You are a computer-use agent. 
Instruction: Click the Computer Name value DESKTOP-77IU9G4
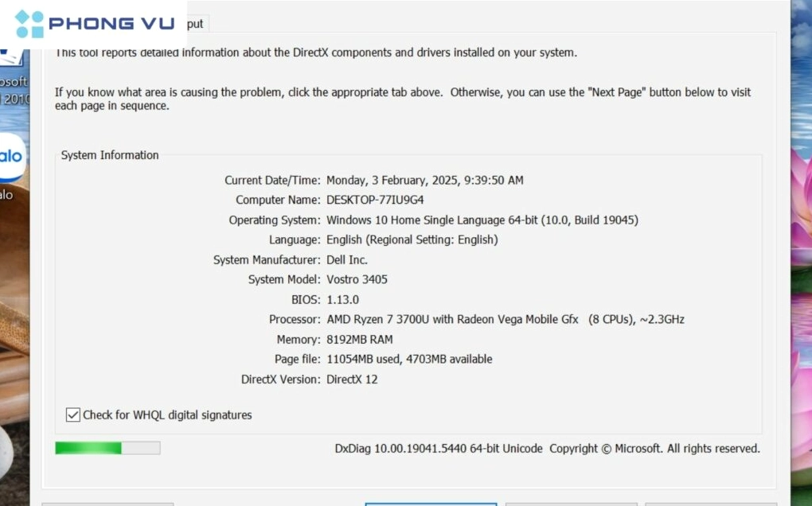point(375,200)
